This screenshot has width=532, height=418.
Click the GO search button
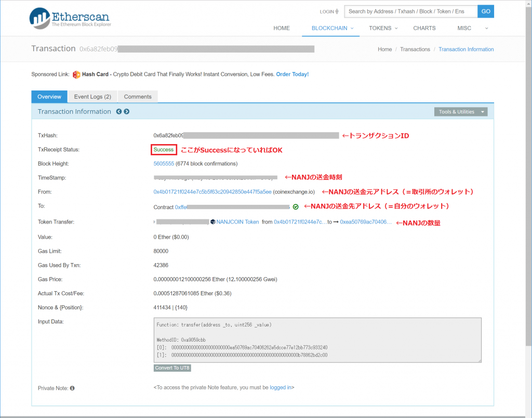pos(485,11)
